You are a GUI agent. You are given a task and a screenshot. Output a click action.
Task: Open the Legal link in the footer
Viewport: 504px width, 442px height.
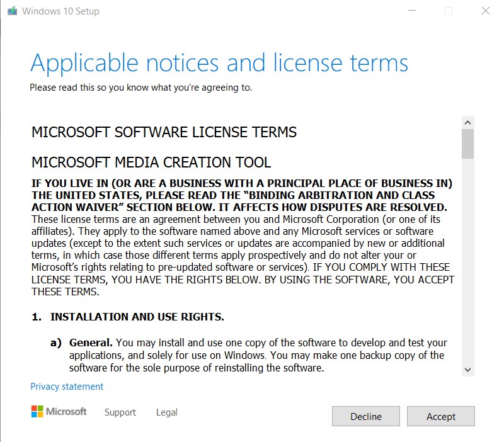(167, 412)
